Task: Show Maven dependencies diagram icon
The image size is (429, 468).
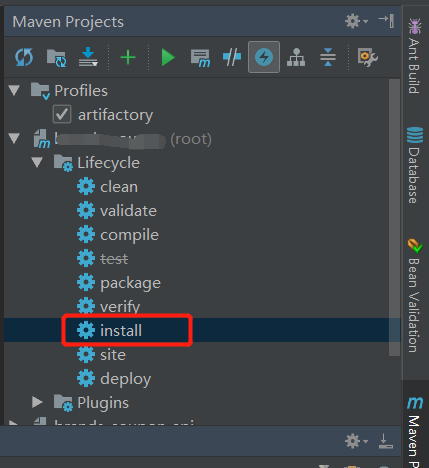Action: pyautogui.click(x=296, y=57)
